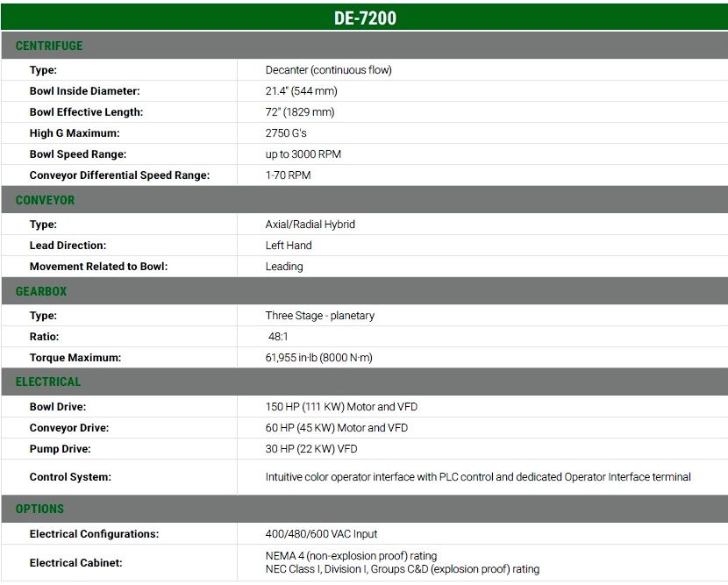Click the 'Intuitive color operator interface' description
The width and height of the screenshot is (728, 585).
(x=478, y=477)
